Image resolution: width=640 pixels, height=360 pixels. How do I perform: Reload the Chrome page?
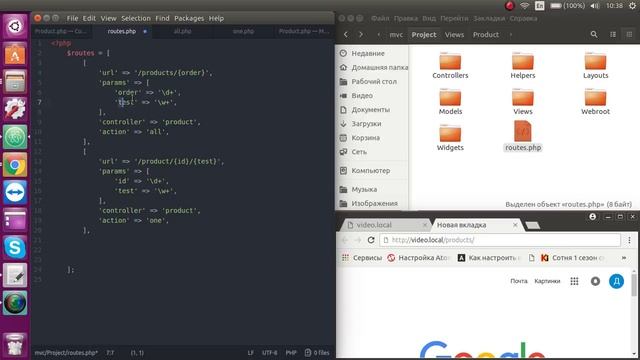pos(371,240)
